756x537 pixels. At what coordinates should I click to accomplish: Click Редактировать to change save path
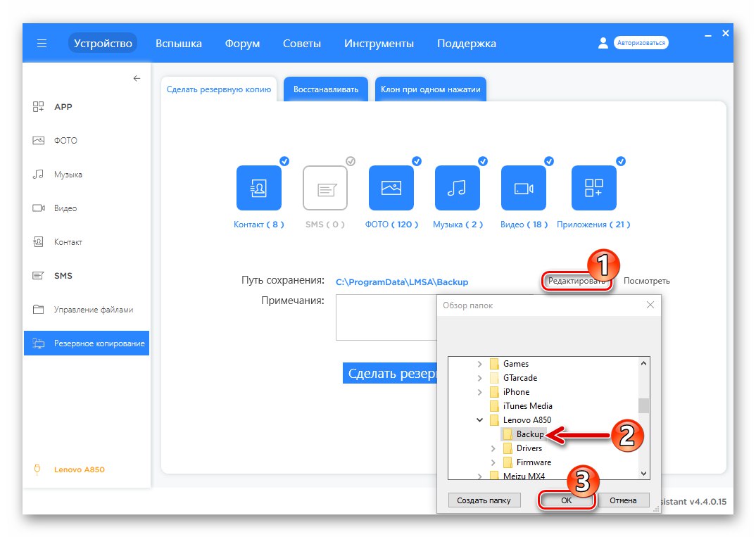pos(577,281)
